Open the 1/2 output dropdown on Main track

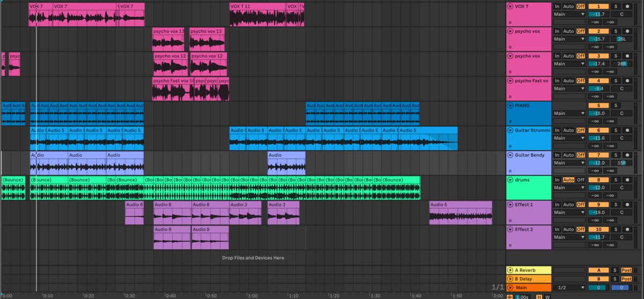(x=569, y=288)
